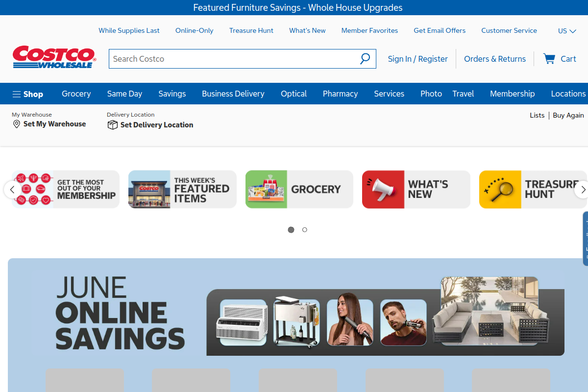The image size is (588, 392).
Task: Click Set My Warehouse
Action: [54, 124]
